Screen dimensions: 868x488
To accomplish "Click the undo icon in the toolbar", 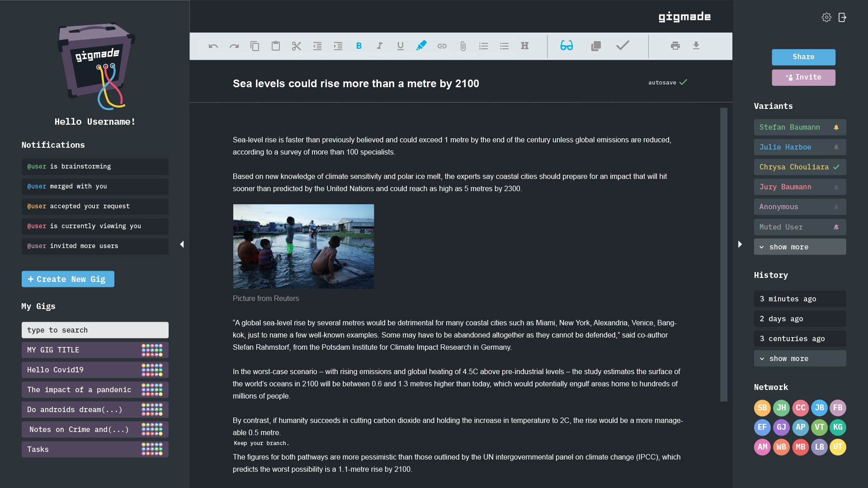I will click(213, 46).
